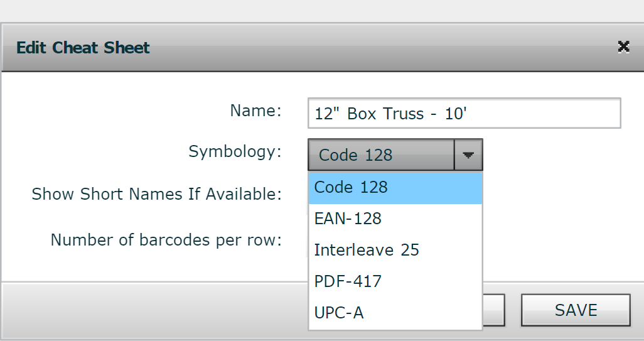Click the partially hidden button beside SAVE

click(493, 310)
